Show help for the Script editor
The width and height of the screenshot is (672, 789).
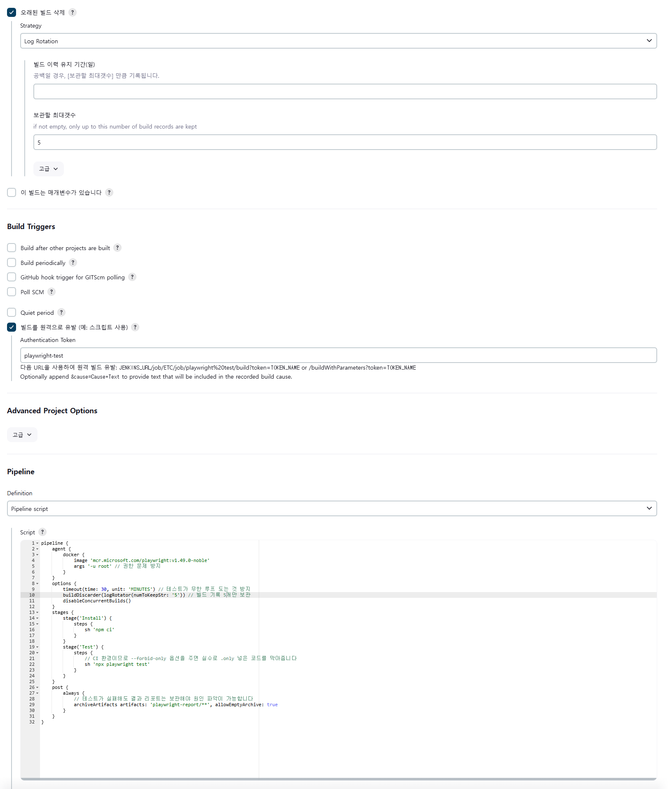[42, 532]
